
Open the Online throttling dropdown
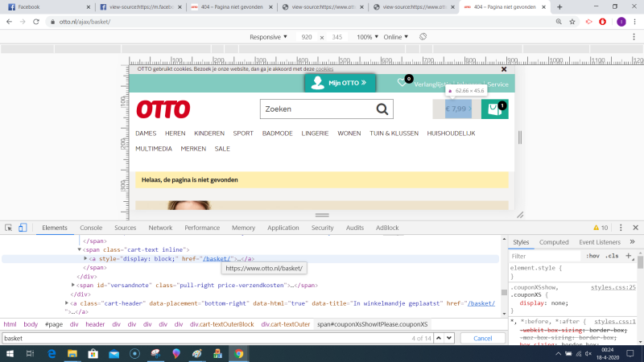tap(395, 37)
